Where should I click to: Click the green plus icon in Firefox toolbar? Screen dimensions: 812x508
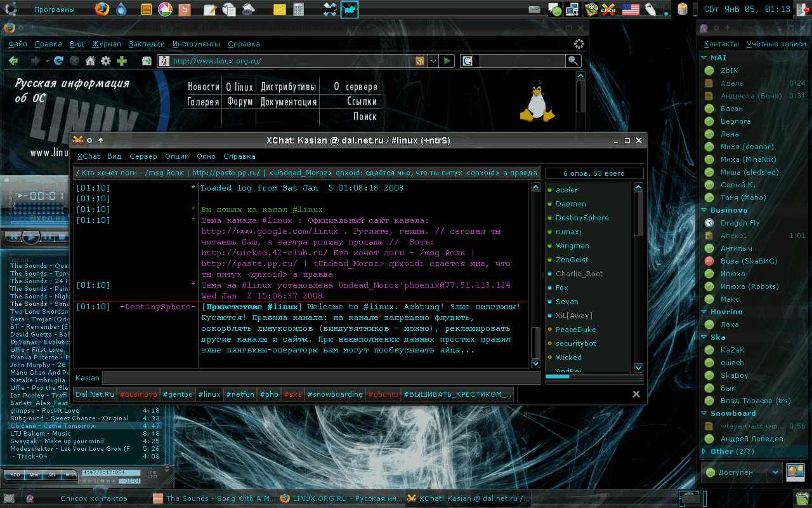tap(121, 61)
